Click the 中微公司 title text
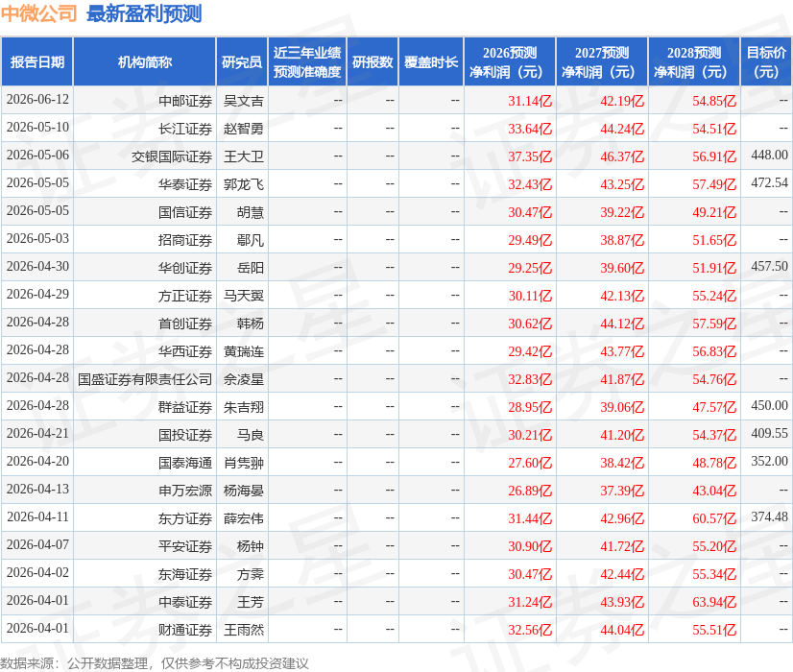This screenshot has width=793, height=672. (39, 13)
